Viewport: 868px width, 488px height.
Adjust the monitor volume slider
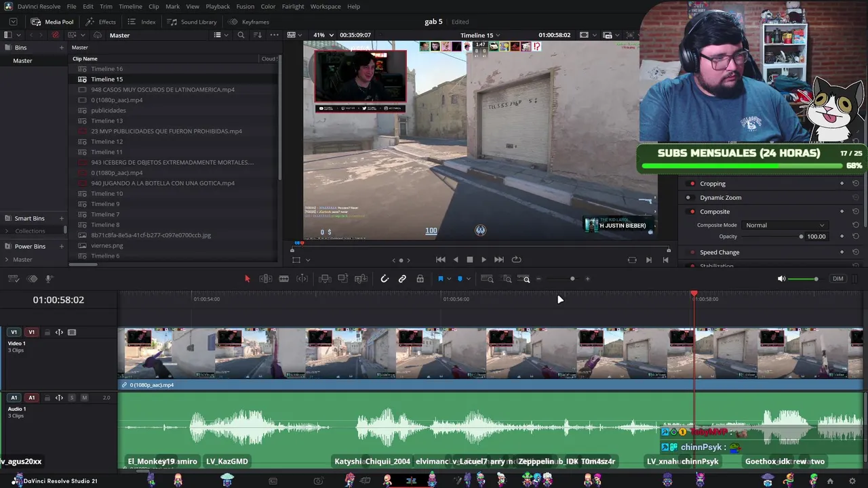pyautogui.click(x=816, y=279)
